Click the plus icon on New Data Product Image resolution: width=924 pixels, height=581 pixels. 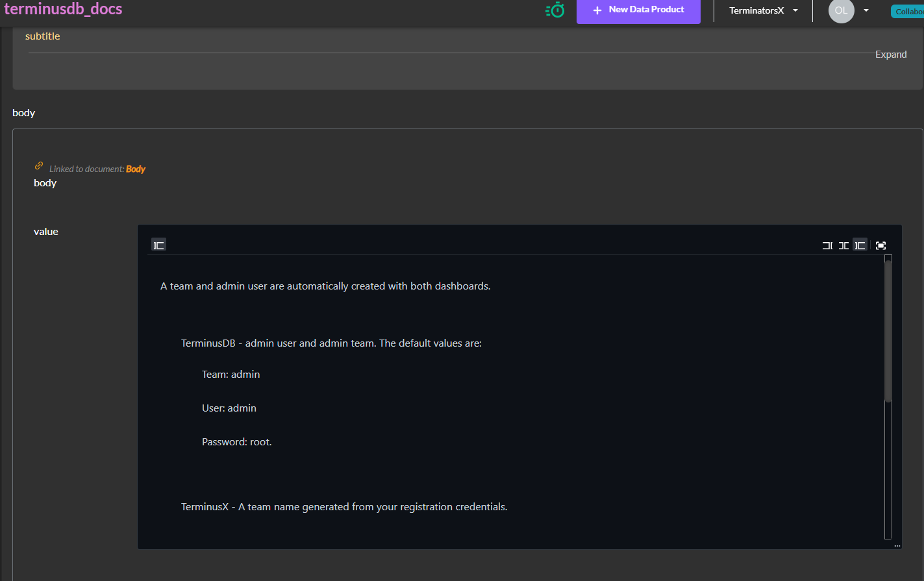pyautogui.click(x=597, y=10)
